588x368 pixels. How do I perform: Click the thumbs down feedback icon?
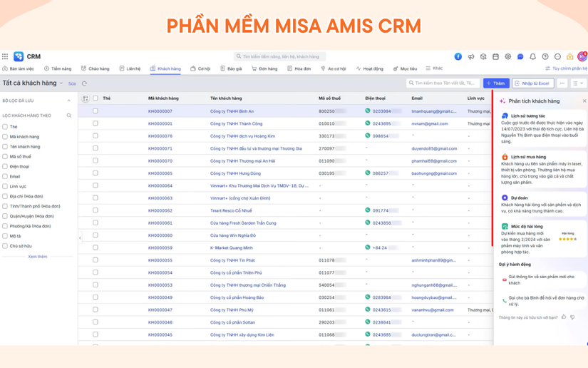[x=572, y=317]
